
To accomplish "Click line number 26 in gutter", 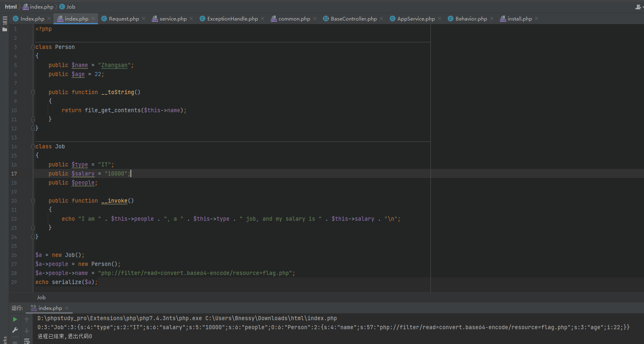I will (14, 255).
